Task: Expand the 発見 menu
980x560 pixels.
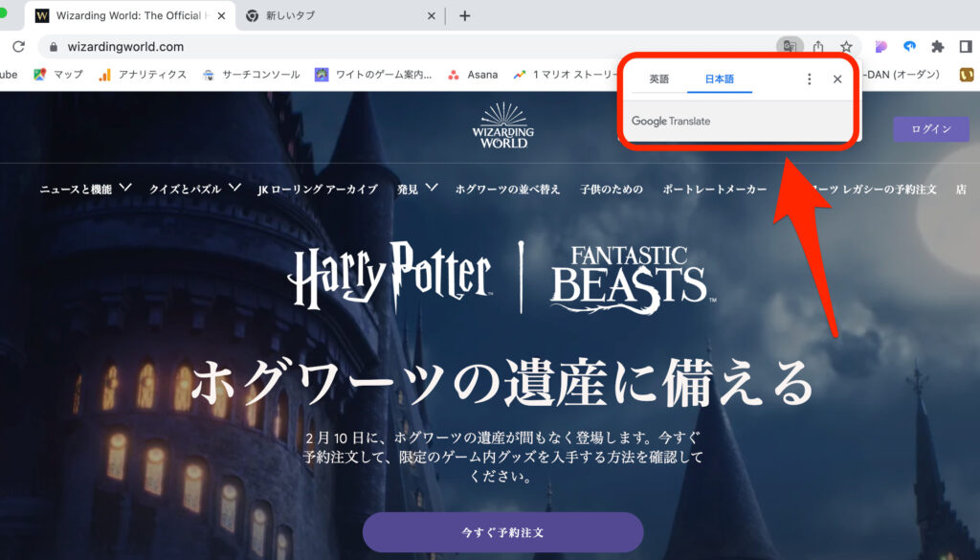Action: (x=417, y=189)
